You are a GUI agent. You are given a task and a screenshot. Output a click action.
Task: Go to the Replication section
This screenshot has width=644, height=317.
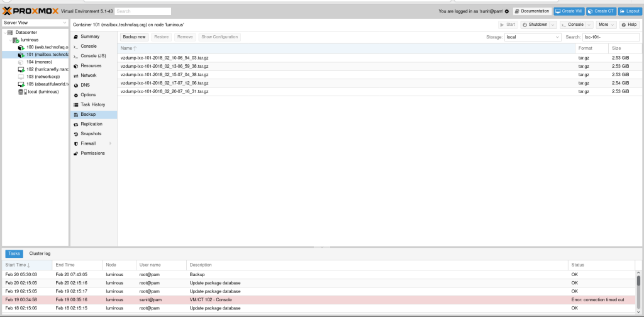pos(91,124)
